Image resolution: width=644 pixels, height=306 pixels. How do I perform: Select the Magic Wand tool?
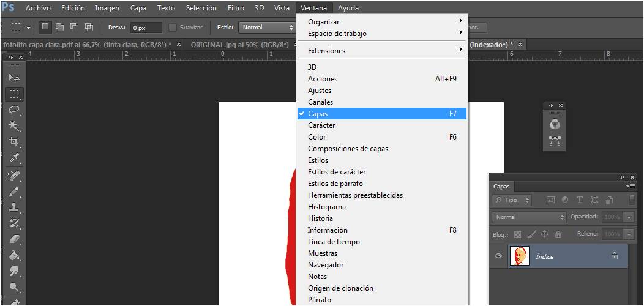(14, 126)
